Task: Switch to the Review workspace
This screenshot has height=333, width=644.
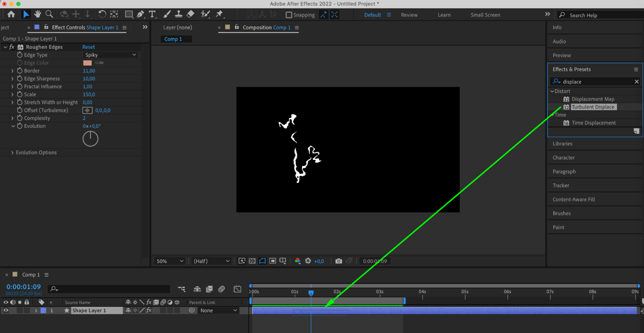Action: click(409, 15)
